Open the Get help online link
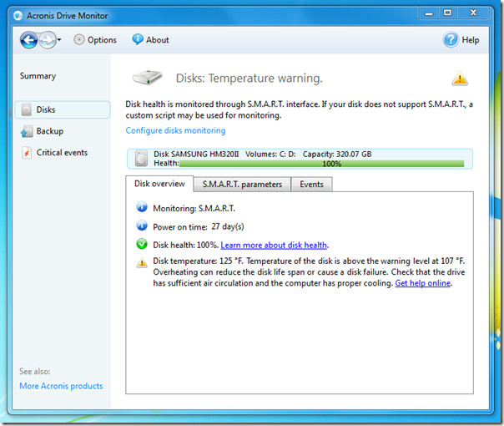Image resolution: width=504 pixels, height=426 pixels. 423,283
